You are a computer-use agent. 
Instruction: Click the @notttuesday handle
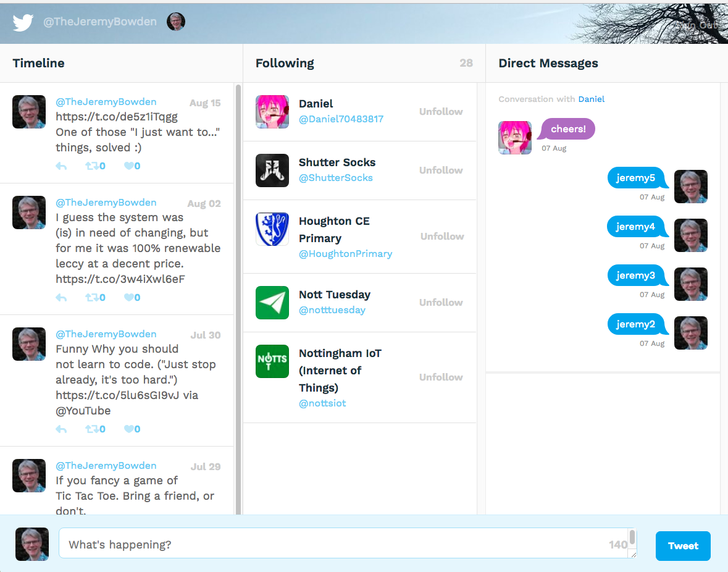coord(332,310)
